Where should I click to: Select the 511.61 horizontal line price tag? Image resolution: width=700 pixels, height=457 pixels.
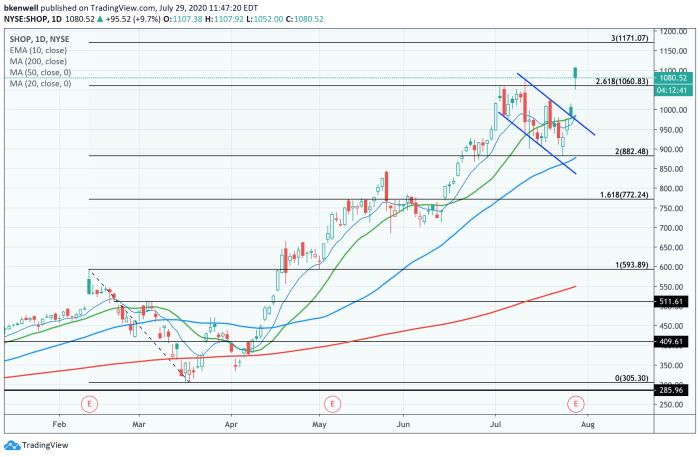pos(669,301)
